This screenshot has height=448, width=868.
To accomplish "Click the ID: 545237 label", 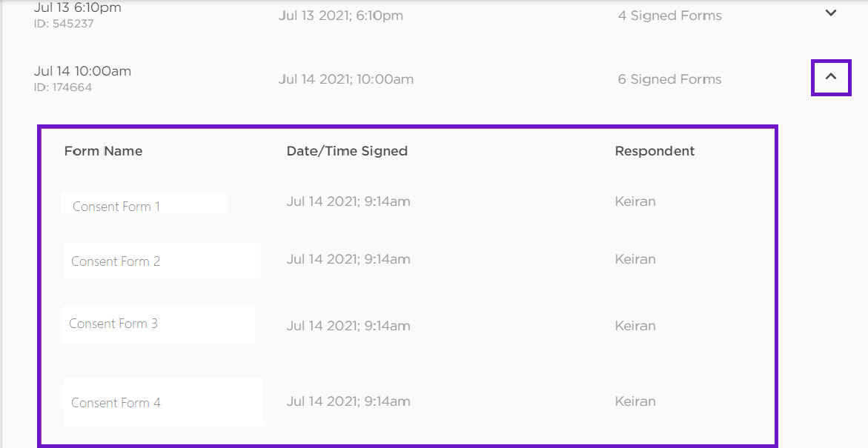I will coord(64,24).
